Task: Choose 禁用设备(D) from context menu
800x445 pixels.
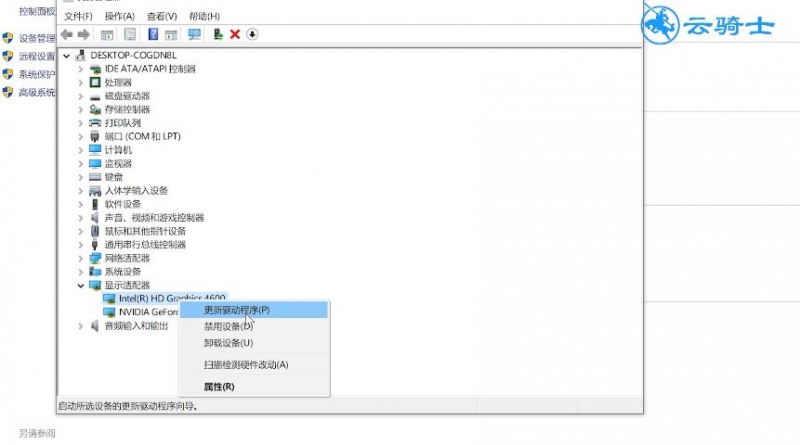Action: [254, 327]
